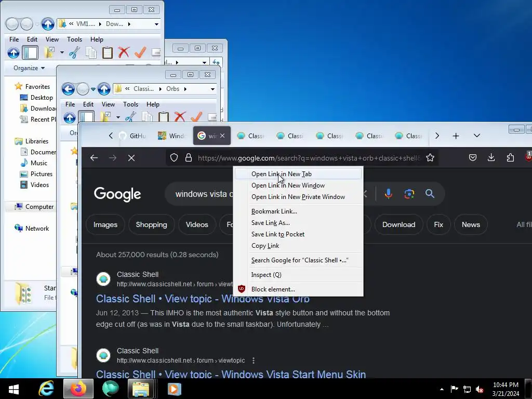Click Up arrow in Downloads address bar
The height and width of the screenshot is (399, 532).
pos(48,24)
